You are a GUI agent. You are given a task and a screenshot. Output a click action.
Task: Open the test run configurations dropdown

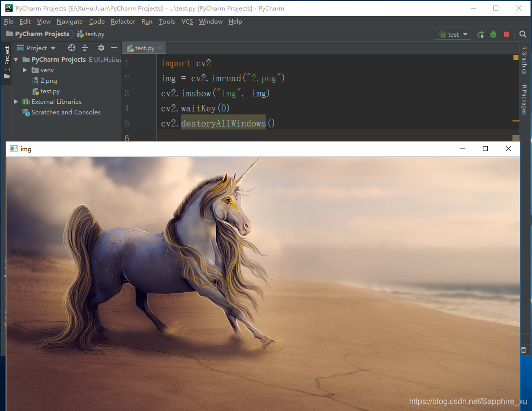(465, 34)
